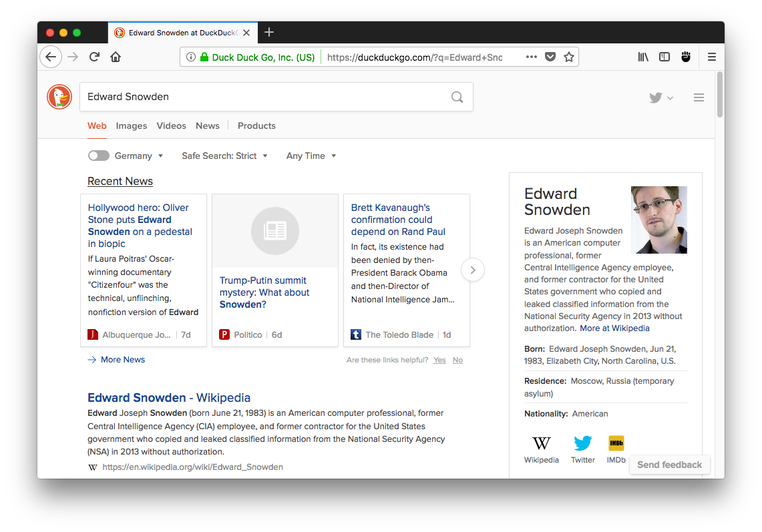Open DuckDuckGo side menu hamburger icon
The image size is (762, 532).
(699, 97)
